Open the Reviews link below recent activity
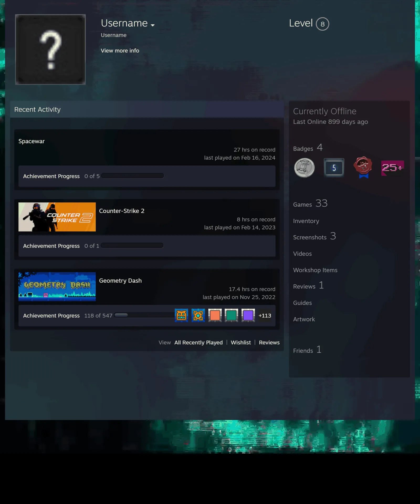Image resolution: width=420 pixels, height=504 pixels. click(x=269, y=343)
